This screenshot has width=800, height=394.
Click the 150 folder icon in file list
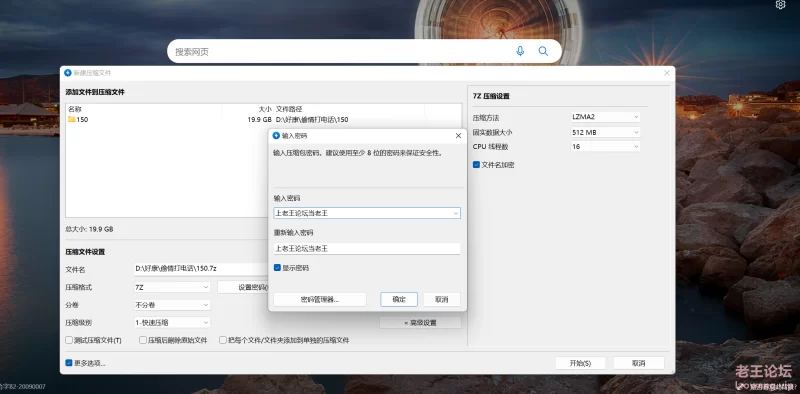(71, 119)
